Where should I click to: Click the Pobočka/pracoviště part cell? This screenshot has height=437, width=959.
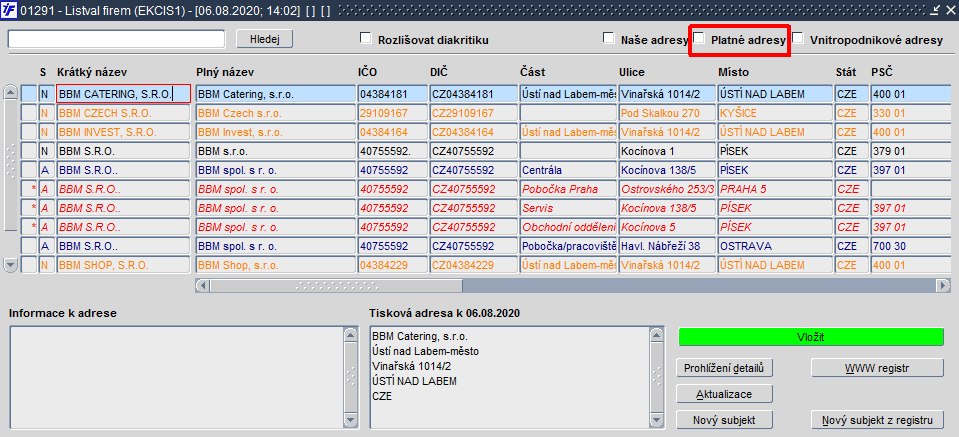(x=568, y=246)
